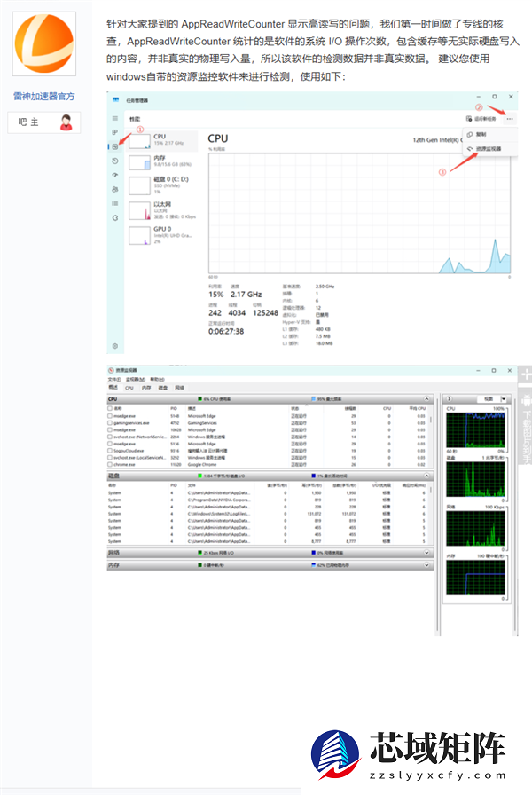Open the 雷神加速器官方 user profile link
532x795 pixels.
(44, 96)
